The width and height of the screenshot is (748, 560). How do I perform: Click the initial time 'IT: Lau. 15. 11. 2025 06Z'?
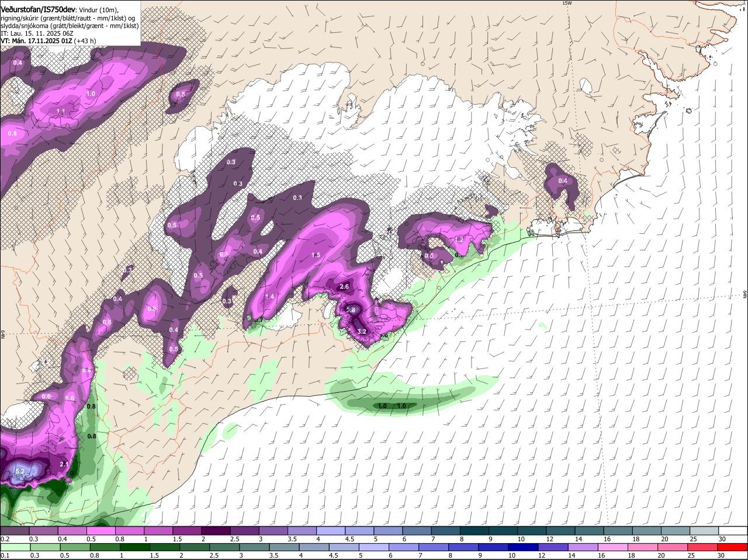(37, 33)
